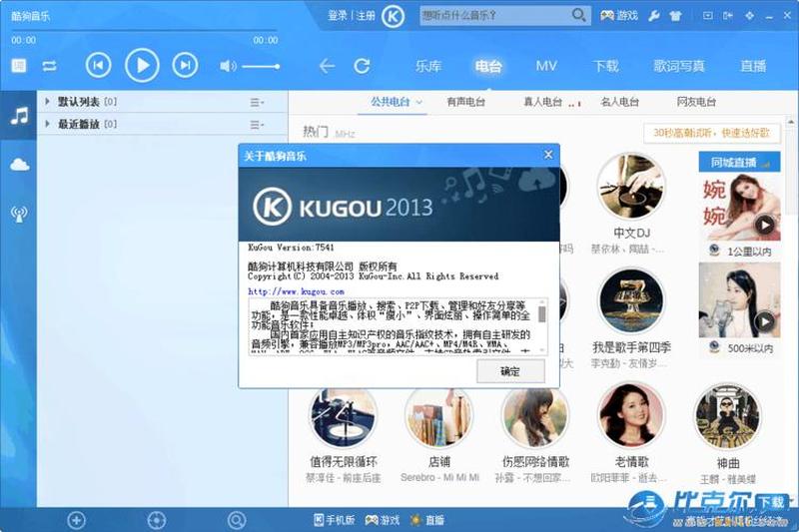This screenshot has height=532, width=799.
Task: Open the skin shirt icon
Action: coord(676,16)
